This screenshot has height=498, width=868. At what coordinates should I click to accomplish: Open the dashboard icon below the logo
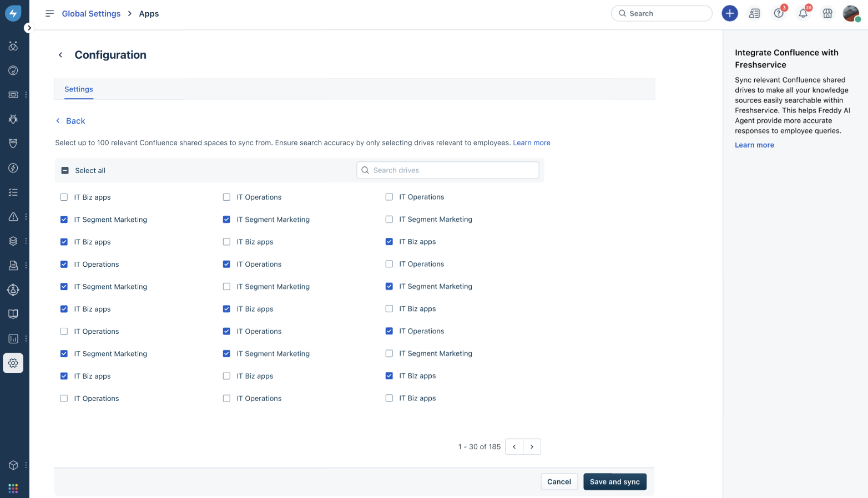pyautogui.click(x=13, y=46)
